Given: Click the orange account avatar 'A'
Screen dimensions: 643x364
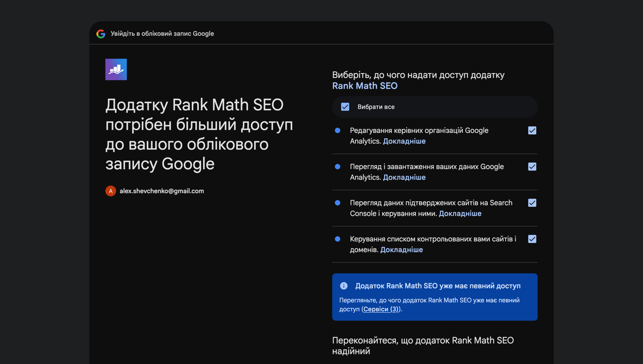Looking at the screenshot, I should pos(111,191).
